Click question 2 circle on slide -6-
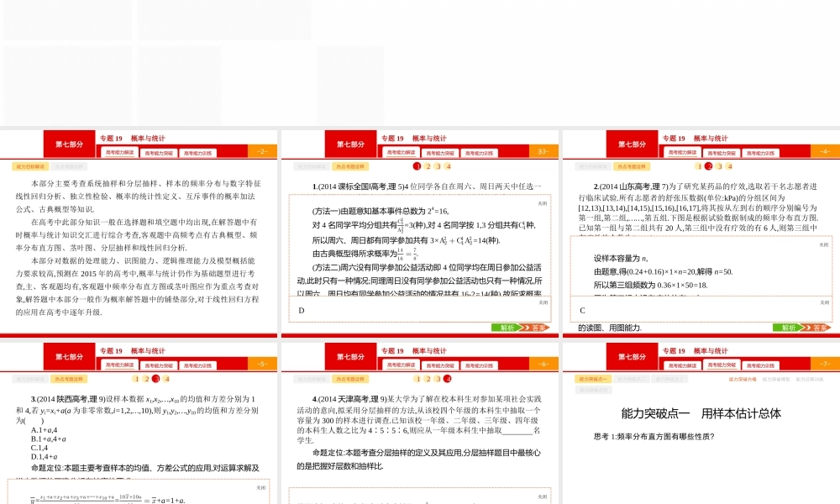This screenshot has height=504, width=840. pos(428,379)
